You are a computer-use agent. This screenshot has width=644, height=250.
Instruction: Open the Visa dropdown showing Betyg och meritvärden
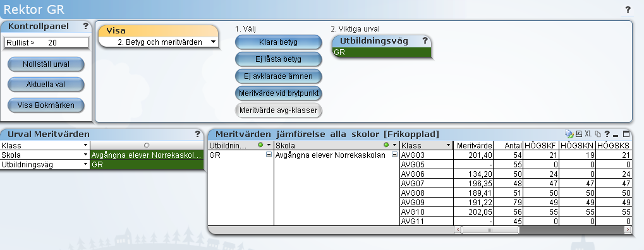[213, 42]
